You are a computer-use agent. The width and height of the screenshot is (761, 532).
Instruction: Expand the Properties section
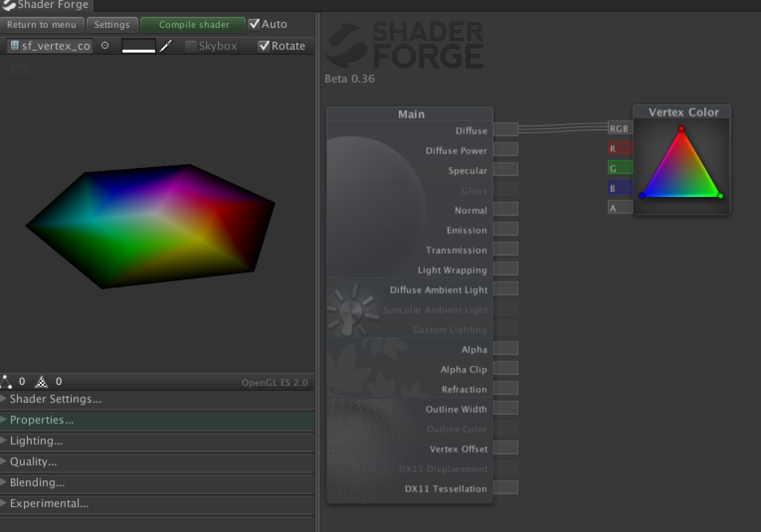pos(157,420)
